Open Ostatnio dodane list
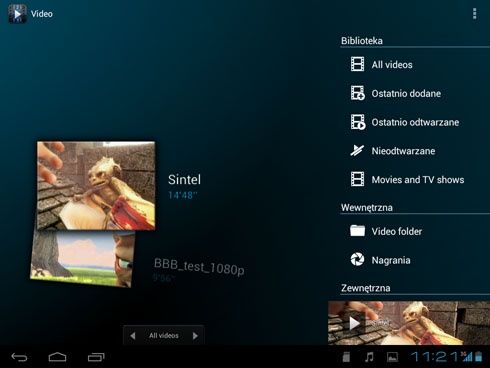The width and height of the screenshot is (490, 368). 415,93
